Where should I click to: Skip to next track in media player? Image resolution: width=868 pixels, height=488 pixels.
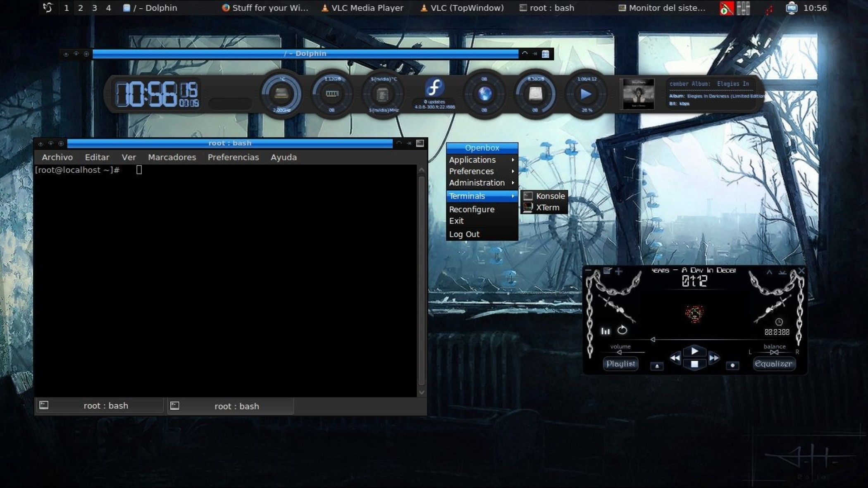(x=714, y=358)
